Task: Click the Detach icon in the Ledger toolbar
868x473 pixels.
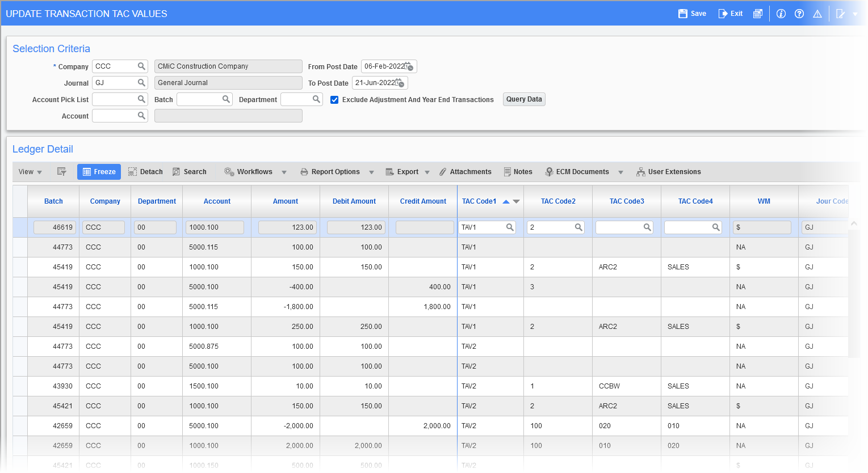Action: tap(145, 171)
